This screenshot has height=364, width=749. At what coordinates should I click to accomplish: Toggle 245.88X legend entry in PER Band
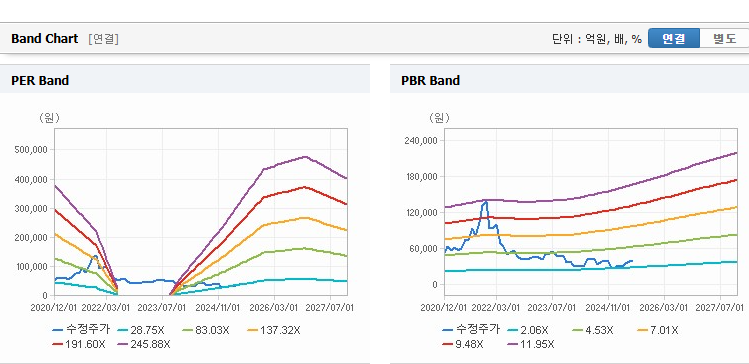click(x=144, y=344)
